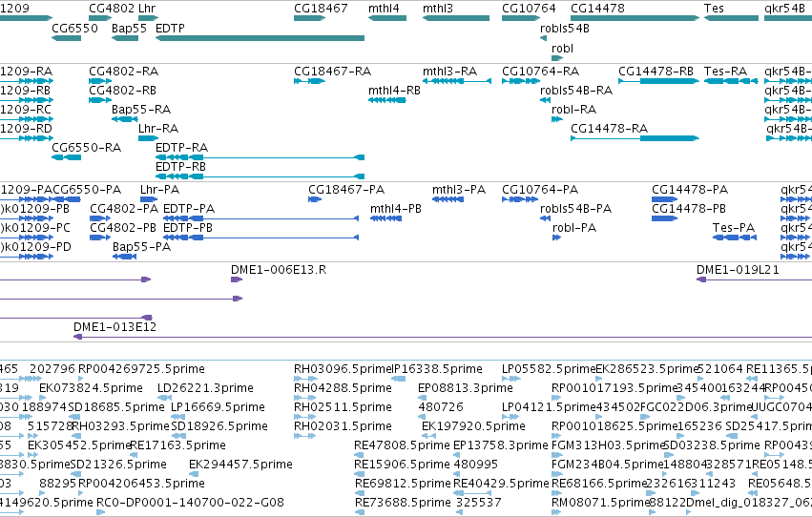Click the robl gene label
Screen dimensions: 812x517
click(562, 48)
